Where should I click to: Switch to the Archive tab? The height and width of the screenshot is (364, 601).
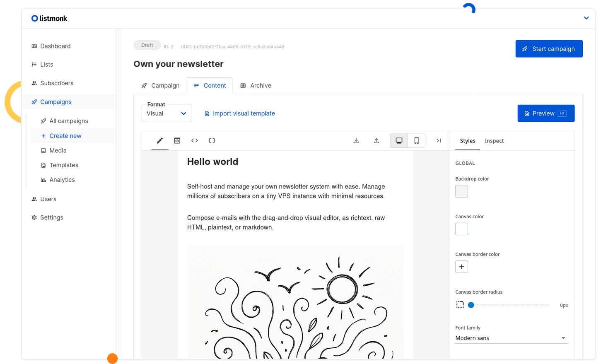(256, 86)
